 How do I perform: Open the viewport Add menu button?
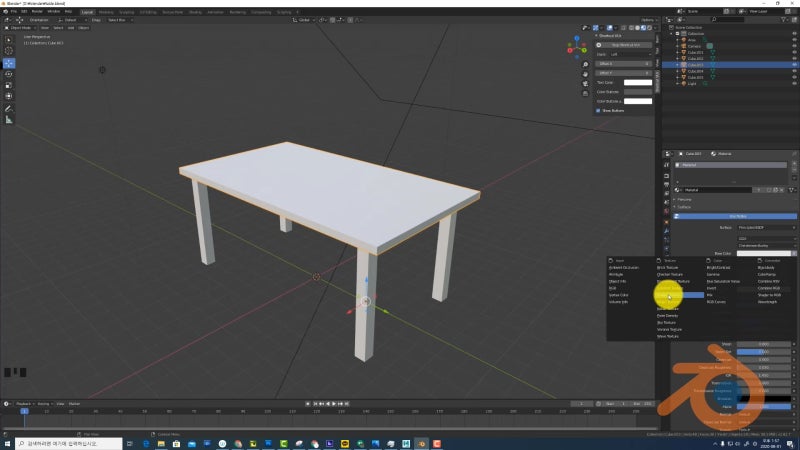point(71,28)
